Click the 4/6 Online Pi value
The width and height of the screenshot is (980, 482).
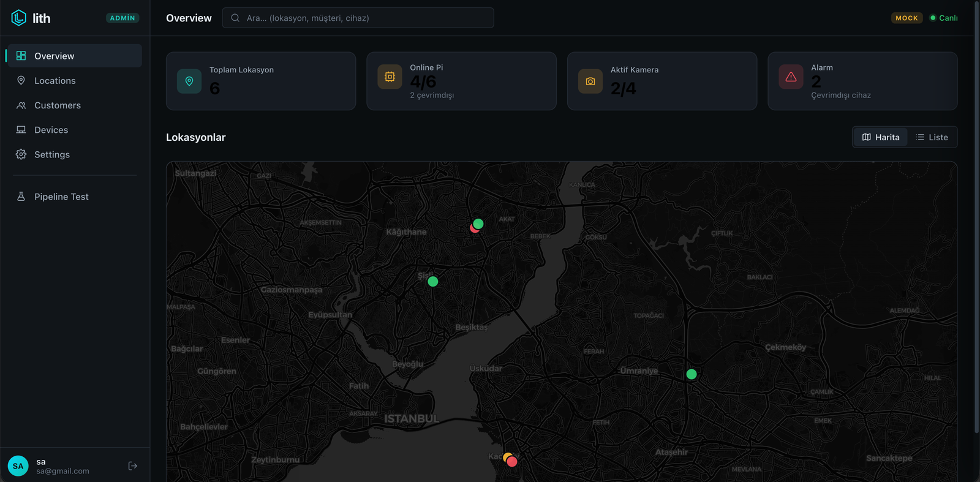pyautogui.click(x=423, y=81)
